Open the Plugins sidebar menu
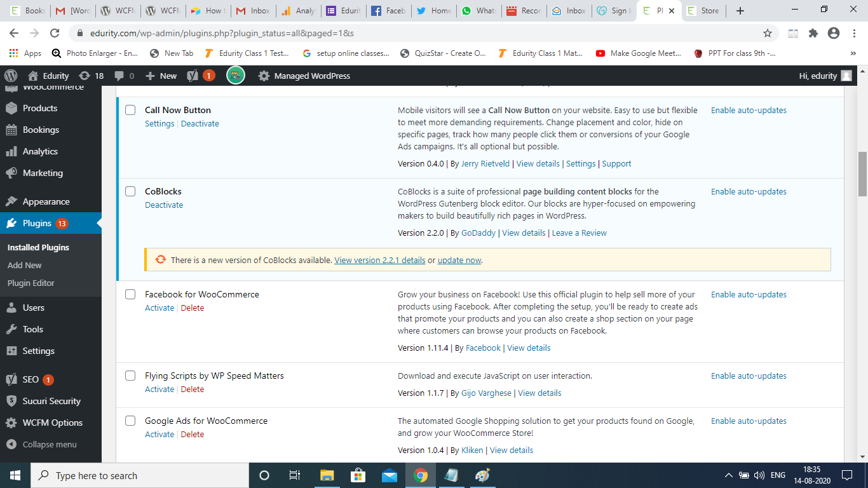868x488 pixels. pyautogui.click(x=51, y=223)
